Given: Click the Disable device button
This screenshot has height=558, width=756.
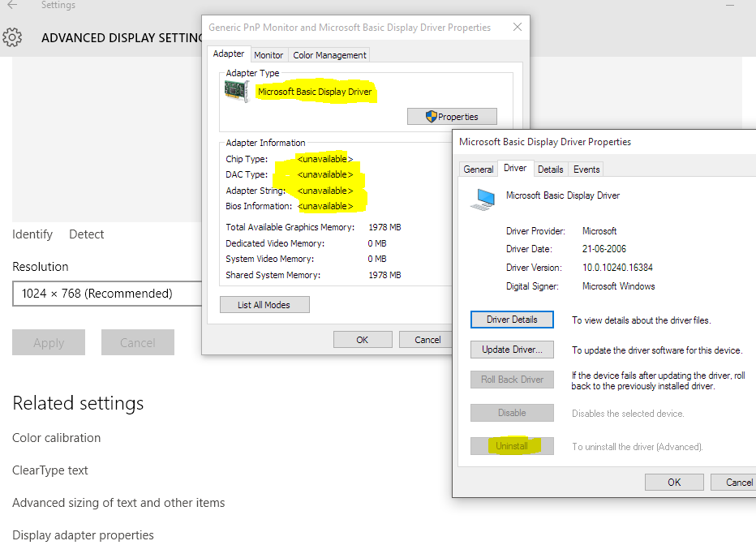Looking at the screenshot, I should pyautogui.click(x=512, y=413).
